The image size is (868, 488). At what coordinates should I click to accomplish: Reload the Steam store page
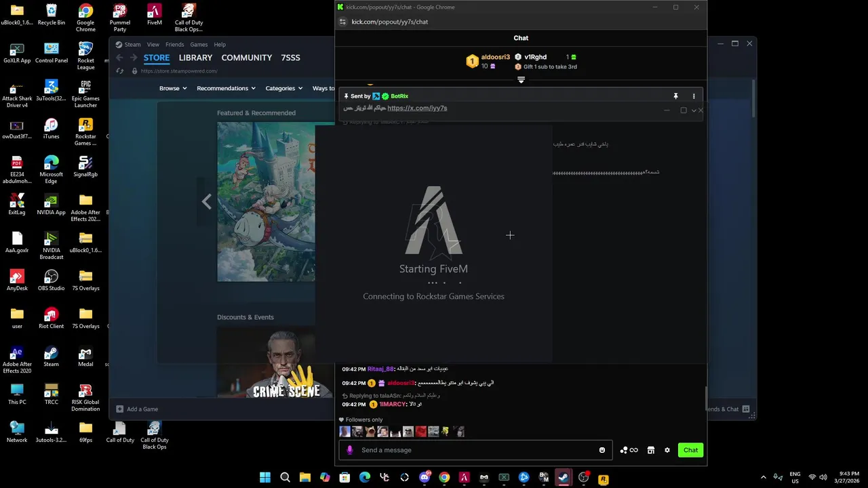click(120, 70)
